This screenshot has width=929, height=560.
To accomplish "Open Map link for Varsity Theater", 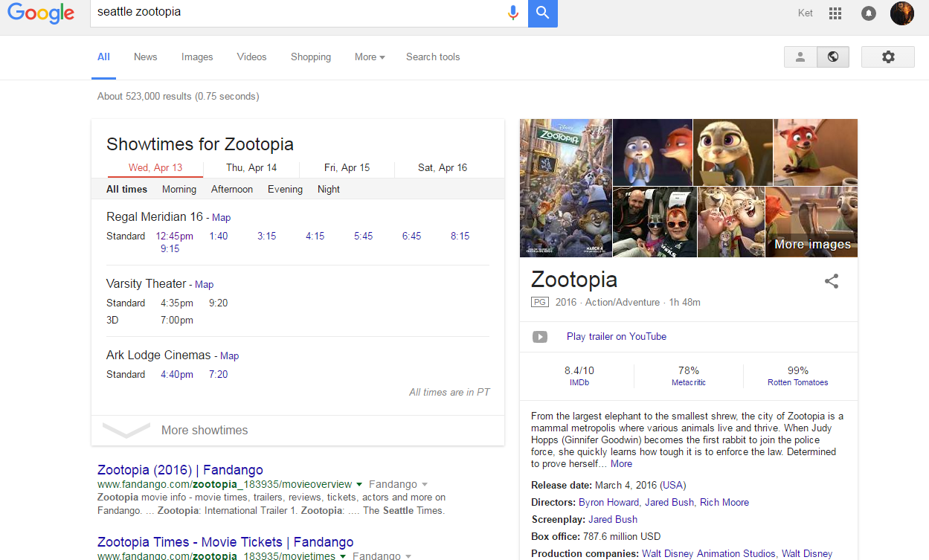I will (204, 285).
